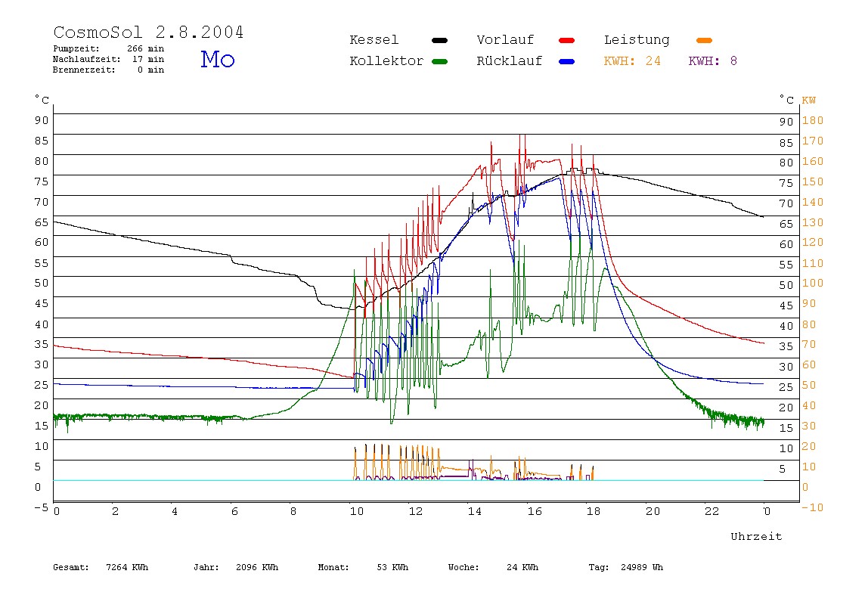This screenshot has width=868, height=614.
Task: Click hour "2" on the time axis
Action: click(x=115, y=512)
